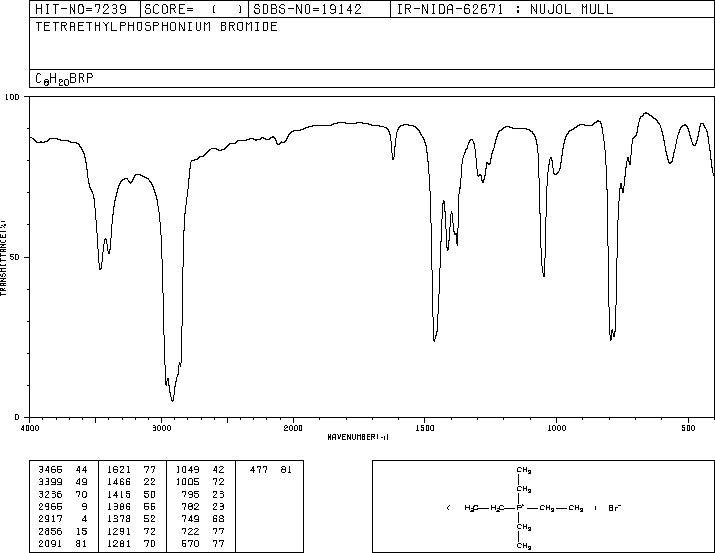Select peak value 1049 in the table
This screenshot has width=715, height=553.
188,470
